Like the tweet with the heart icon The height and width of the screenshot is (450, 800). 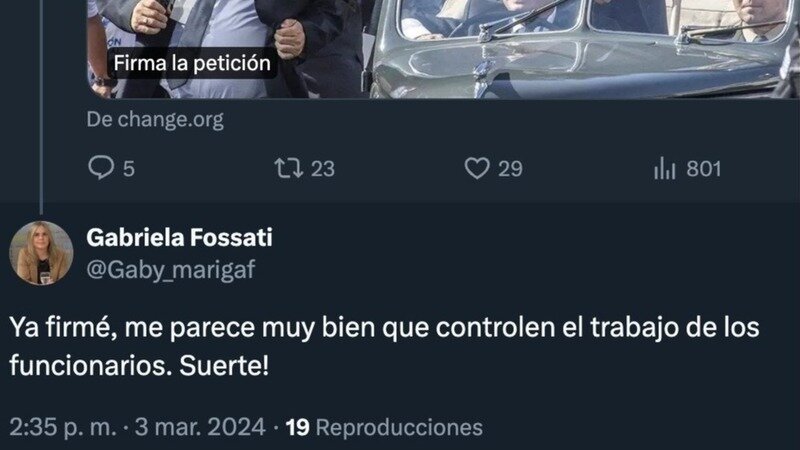click(477, 168)
